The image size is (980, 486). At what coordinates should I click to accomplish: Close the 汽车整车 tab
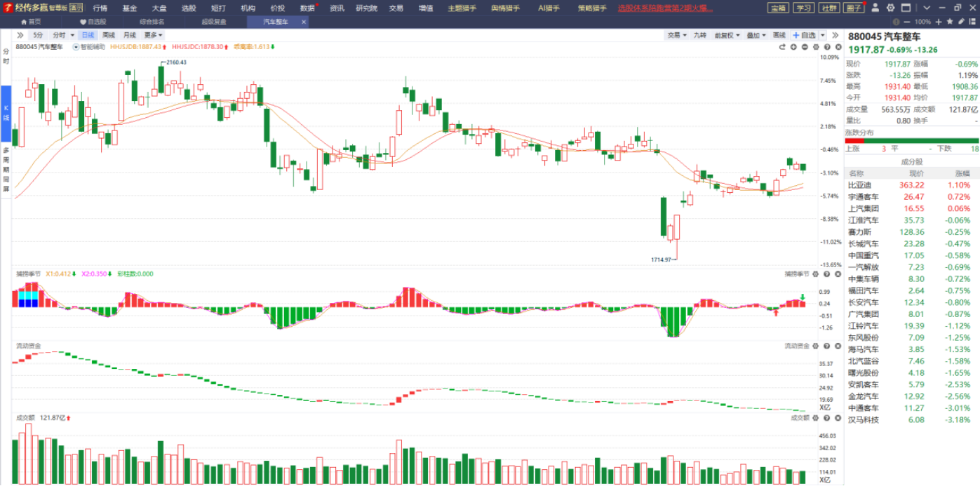point(304,22)
